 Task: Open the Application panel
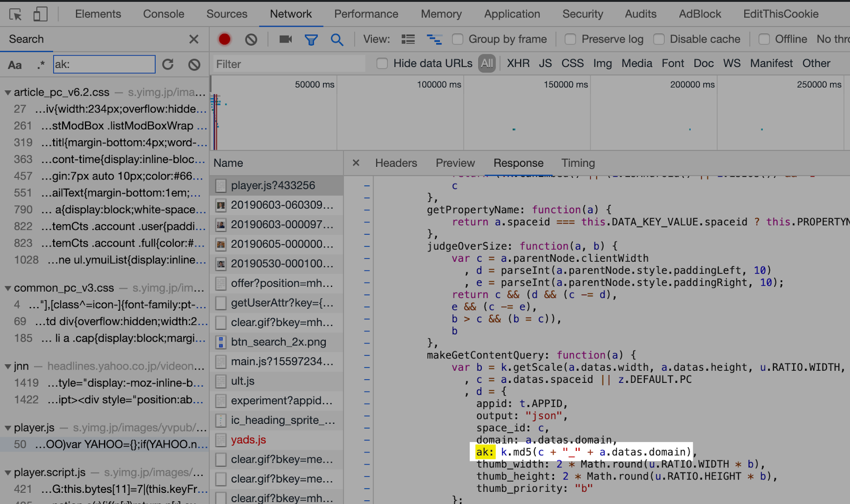[512, 14]
